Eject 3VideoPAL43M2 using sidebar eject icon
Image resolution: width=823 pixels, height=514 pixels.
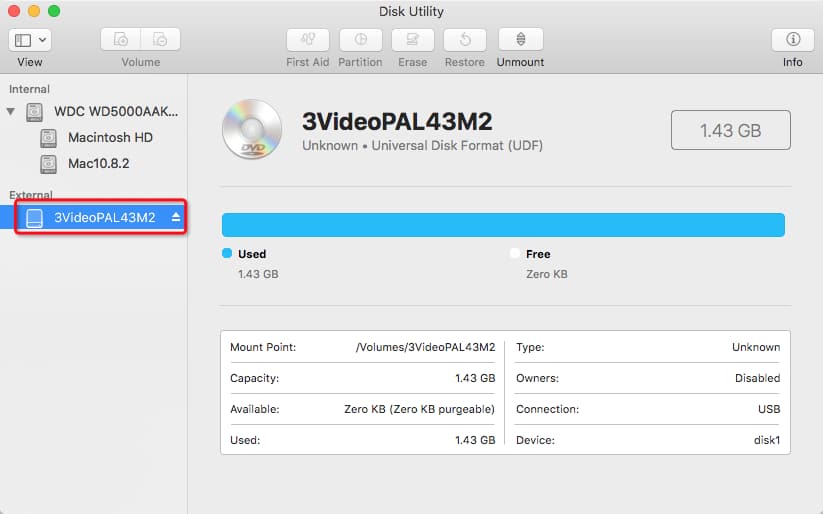[x=176, y=217]
